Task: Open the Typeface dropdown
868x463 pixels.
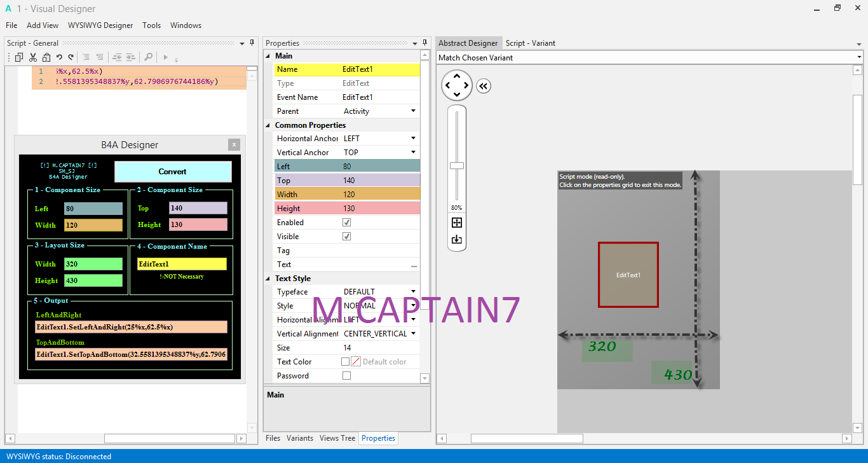Action: pos(413,292)
